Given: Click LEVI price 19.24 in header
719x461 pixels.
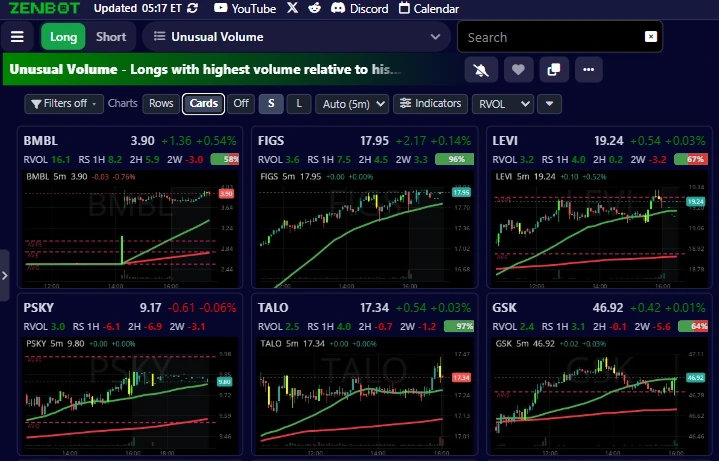Looking at the screenshot, I should pos(608,141).
